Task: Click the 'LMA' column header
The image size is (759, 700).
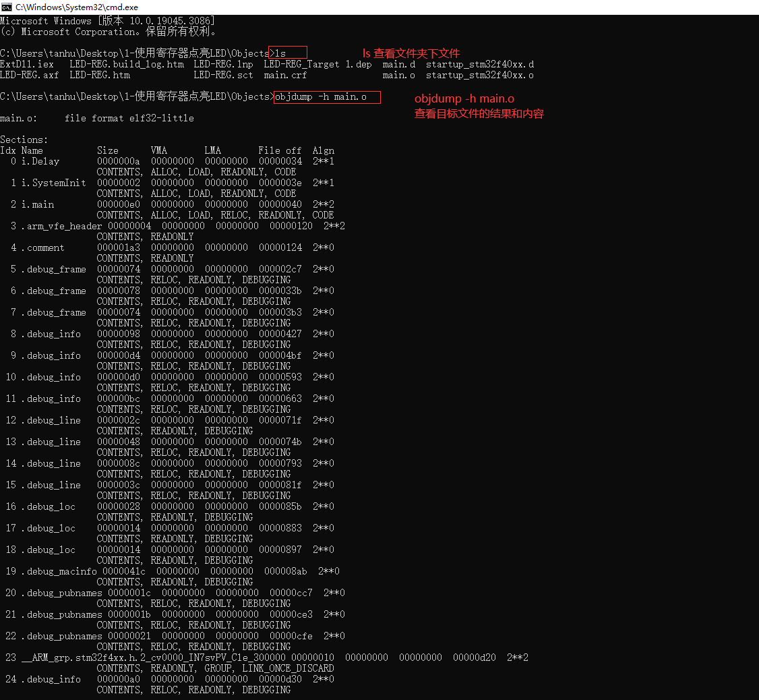Action: [212, 150]
